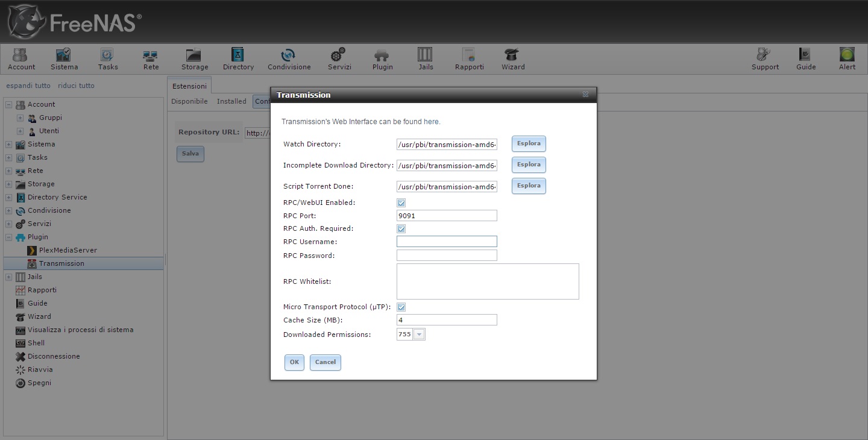Image resolution: width=868 pixels, height=440 pixels.
Task: Open the Guide toolbar icon
Action: tap(806, 59)
